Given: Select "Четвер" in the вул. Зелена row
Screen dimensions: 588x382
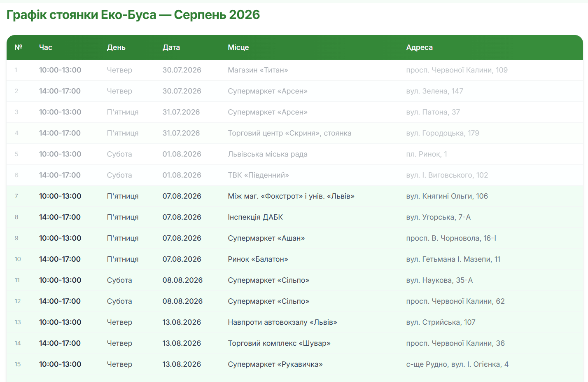Looking at the screenshot, I should 119,91.
